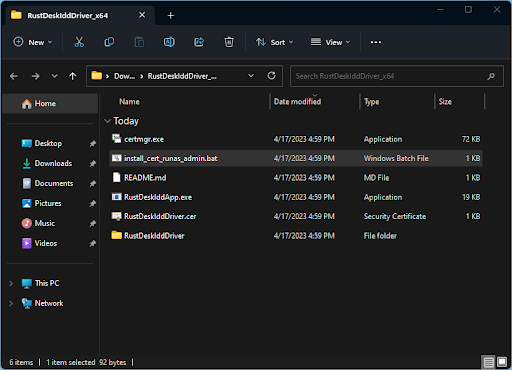Refresh the current folder view
The width and height of the screenshot is (512, 370).
(272, 76)
